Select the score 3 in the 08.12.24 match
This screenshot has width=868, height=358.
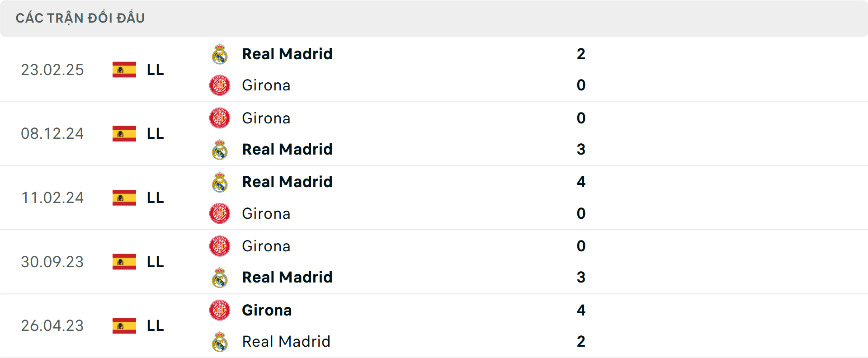pyautogui.click(x=582, y=149)
